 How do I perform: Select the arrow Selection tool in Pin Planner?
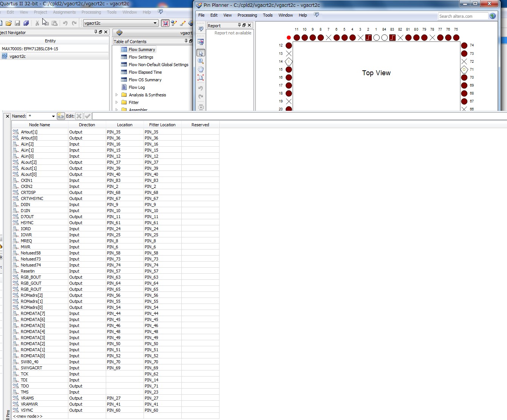click(201, 53)
